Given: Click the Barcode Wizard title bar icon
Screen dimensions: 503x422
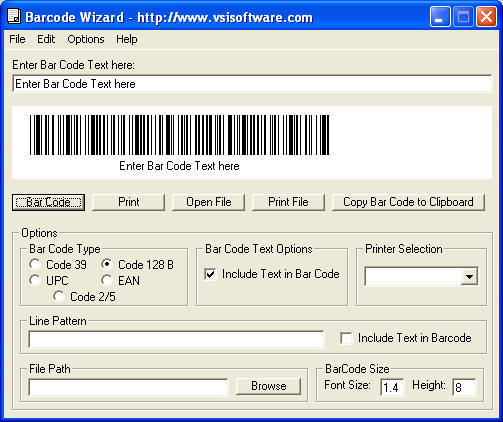Looking at the screenshot, I should tap(14, 17).
